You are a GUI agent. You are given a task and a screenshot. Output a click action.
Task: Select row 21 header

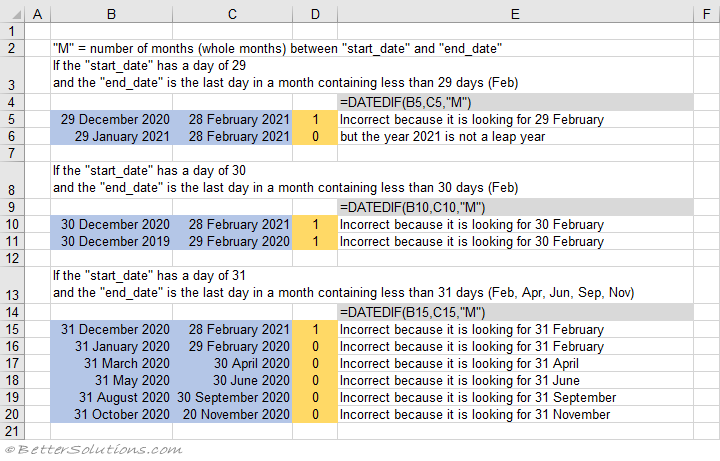pos(12,431)
